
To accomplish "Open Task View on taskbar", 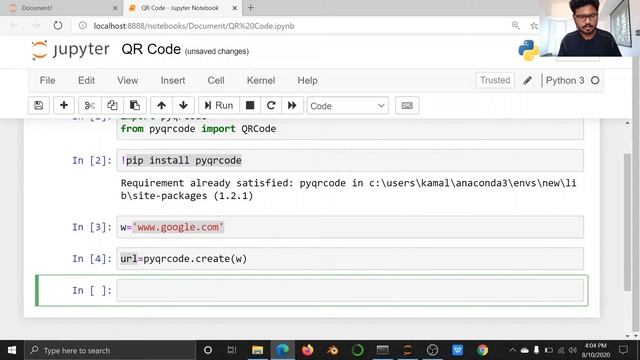I will click(232, 350).
